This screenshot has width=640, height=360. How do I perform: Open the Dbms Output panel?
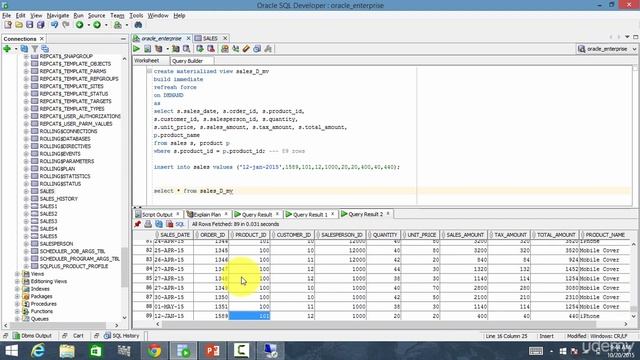coord(32,336)
